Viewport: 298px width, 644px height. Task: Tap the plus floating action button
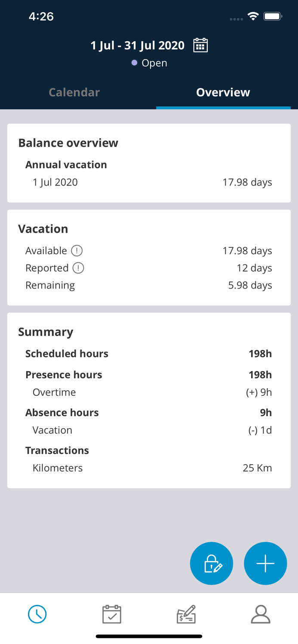(x=265, y=563)
